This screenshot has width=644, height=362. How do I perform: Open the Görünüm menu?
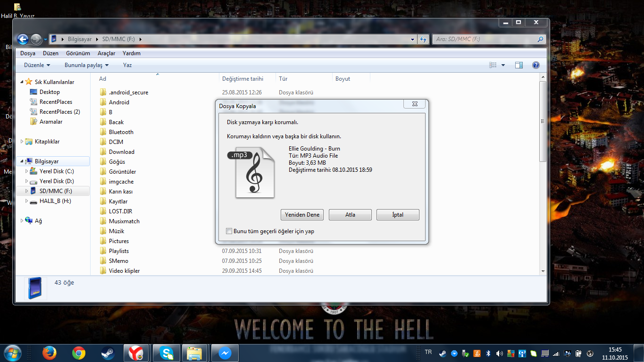pyautogui.click(x=78, y=53)
